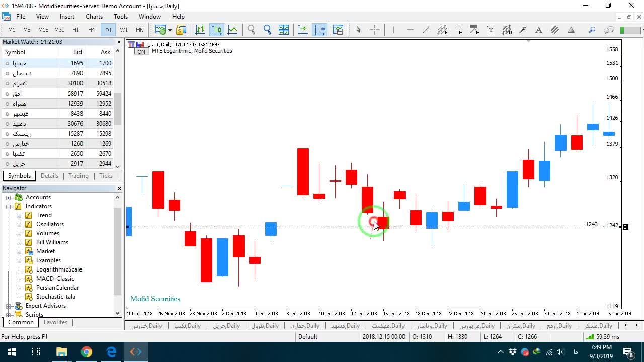Click the Market Watch vertical scrollbar

(x=117, y=109)
